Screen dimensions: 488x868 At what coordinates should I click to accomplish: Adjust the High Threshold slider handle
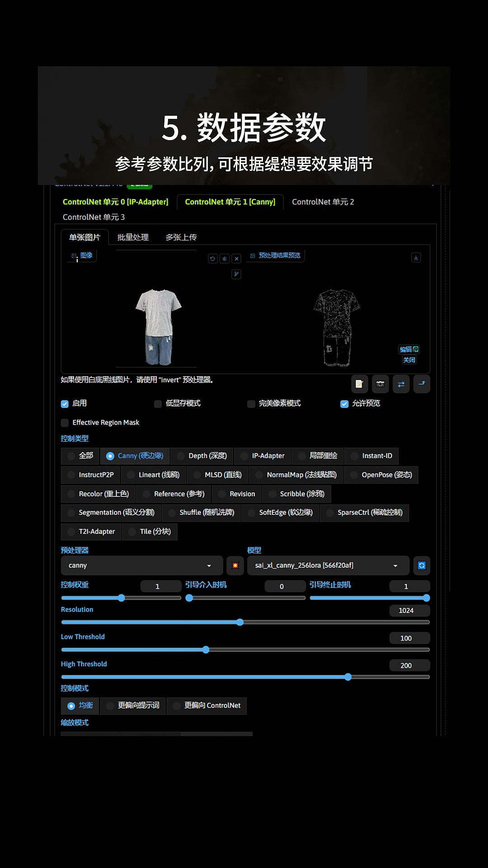348,677
